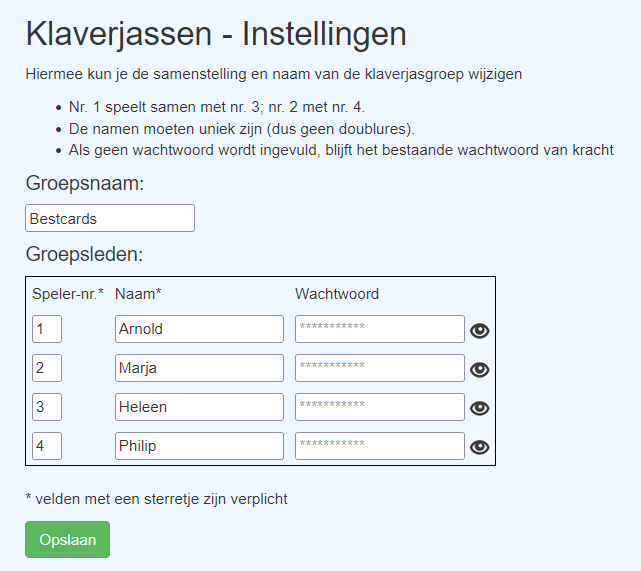Edit the player number field showing 4
Screen dimensions: 641x571
pyautogui.click(x=47, y=446)
